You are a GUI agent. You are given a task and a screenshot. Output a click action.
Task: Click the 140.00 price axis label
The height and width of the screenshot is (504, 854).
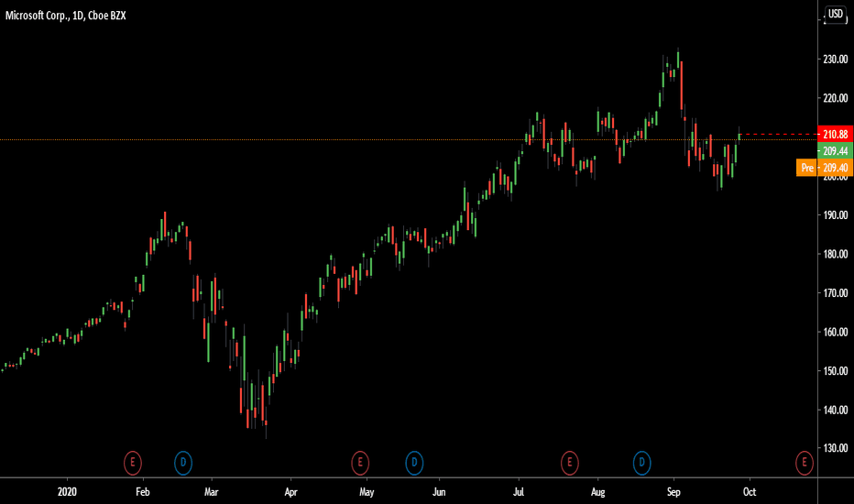coord(836,410)
